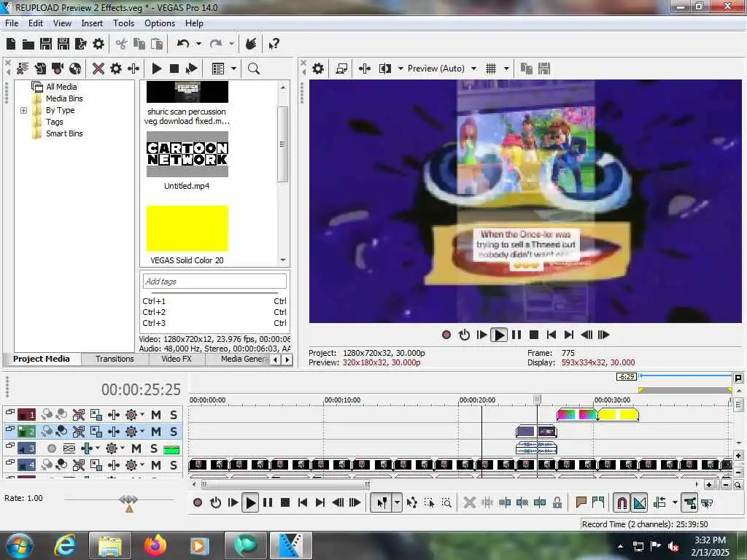Switch to the Video FX tab
The height and width of the screenshot is (560, 747).
point(177,359)
